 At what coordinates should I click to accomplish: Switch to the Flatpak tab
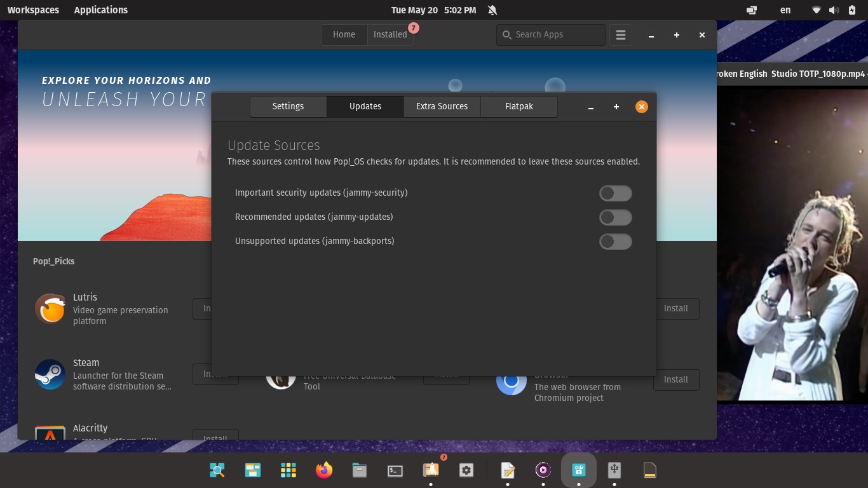[519, 107]
